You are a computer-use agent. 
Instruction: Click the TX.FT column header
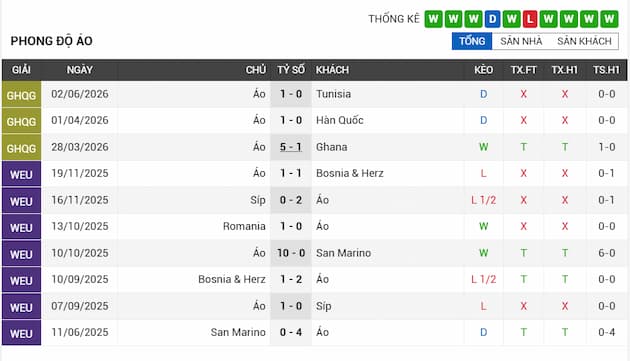[x=524, y=70]
